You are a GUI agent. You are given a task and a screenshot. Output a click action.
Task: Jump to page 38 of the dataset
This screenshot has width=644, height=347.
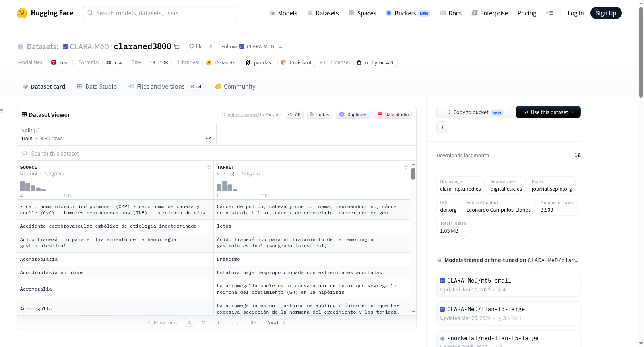point(254,322)
